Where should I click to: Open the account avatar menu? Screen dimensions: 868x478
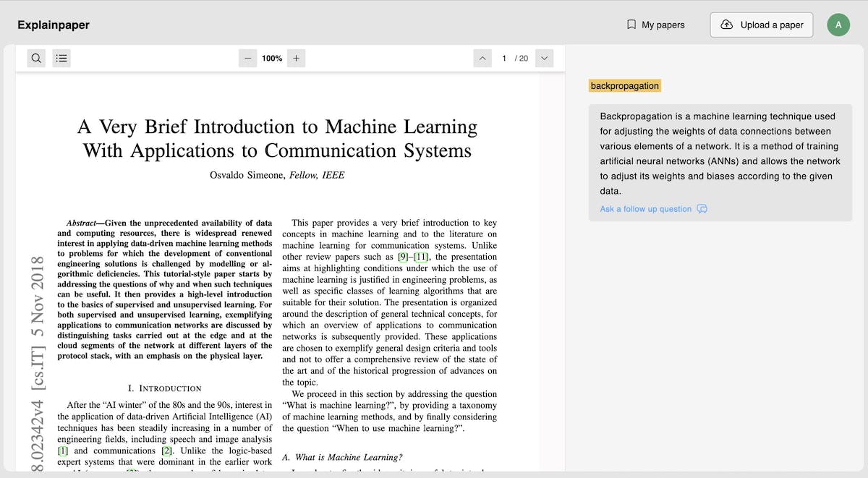tap(838, 24)
